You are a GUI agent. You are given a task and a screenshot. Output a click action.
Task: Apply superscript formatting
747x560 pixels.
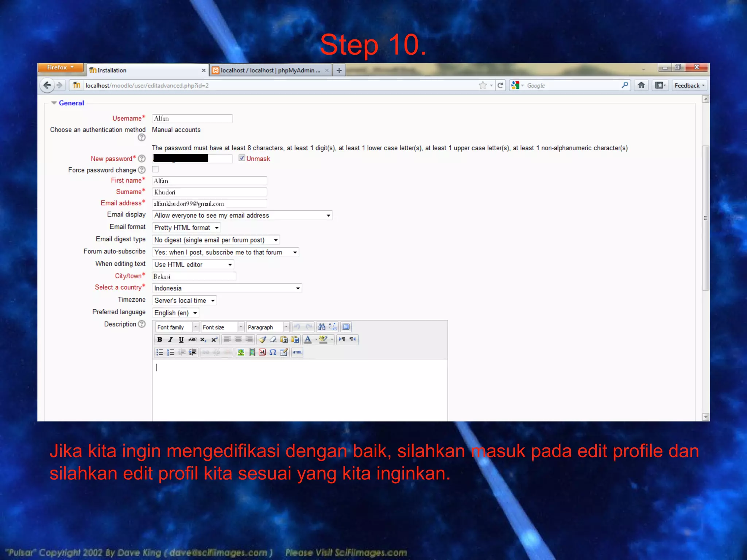214,339
